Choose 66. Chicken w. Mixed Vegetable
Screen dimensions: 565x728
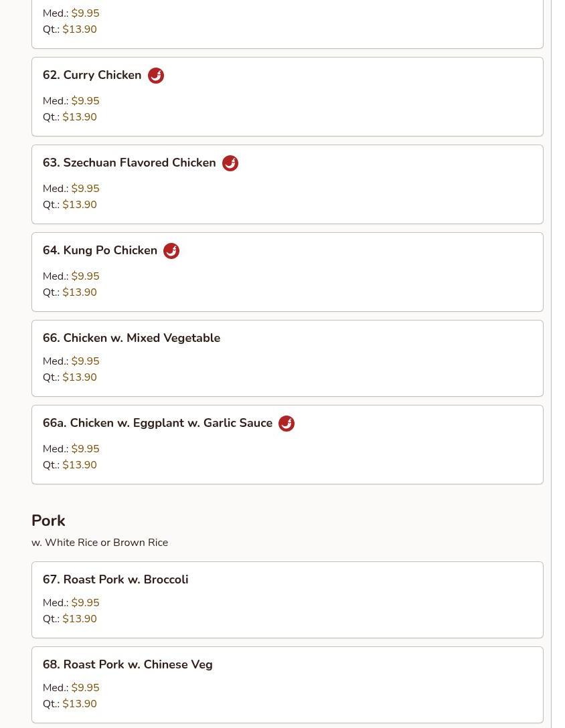pyautogui.click(x=131, y=338)
